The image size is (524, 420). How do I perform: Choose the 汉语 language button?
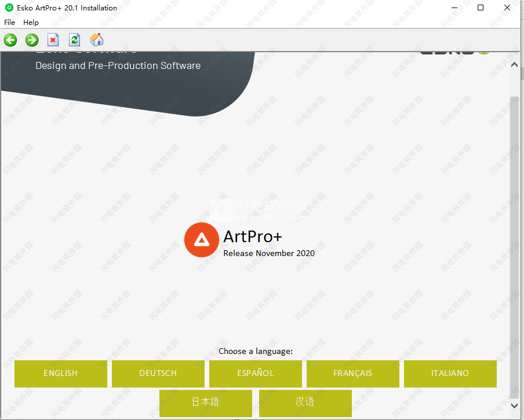click(x=305, y=403)
